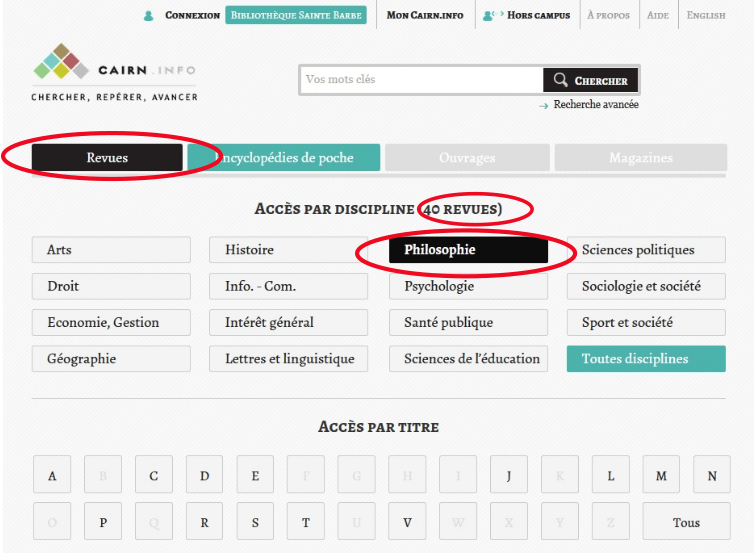Switch to the Ouvrages tab
This screenshot has width=754, height=553.
pyautogui.click(x=467, y=157)
